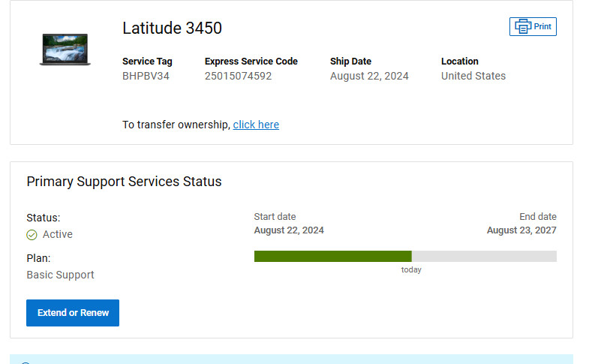
Task: Click the gray remaining portion of support bar
Action: (484, 256)
